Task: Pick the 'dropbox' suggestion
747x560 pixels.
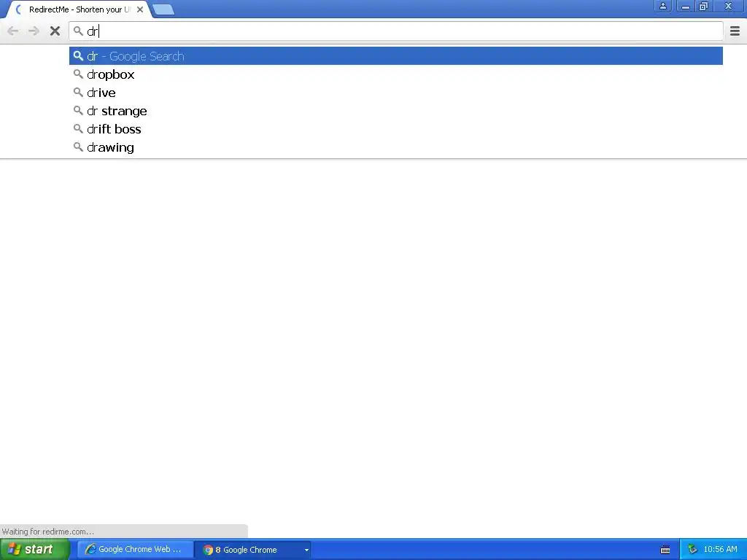Action: (396, 74)
